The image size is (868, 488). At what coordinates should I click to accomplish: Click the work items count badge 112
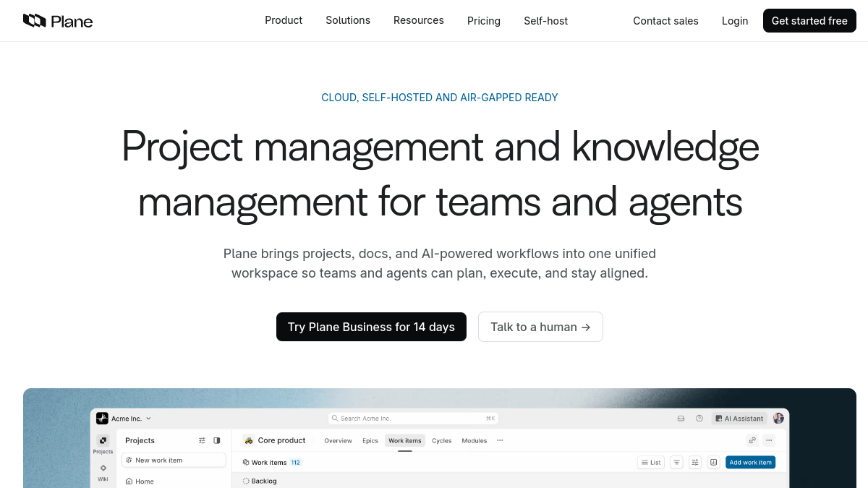coord(296,463)
